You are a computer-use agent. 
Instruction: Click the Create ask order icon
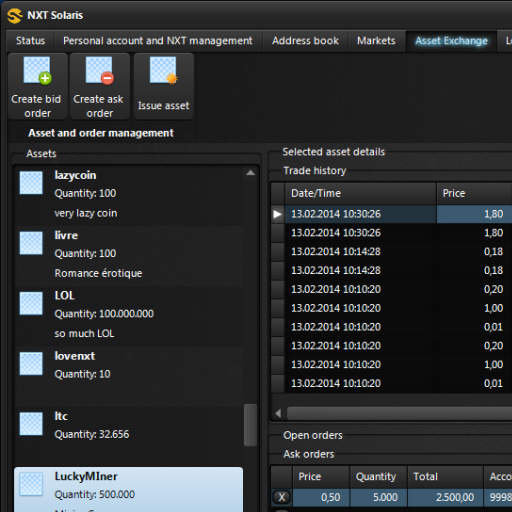(x=99, y=70)
